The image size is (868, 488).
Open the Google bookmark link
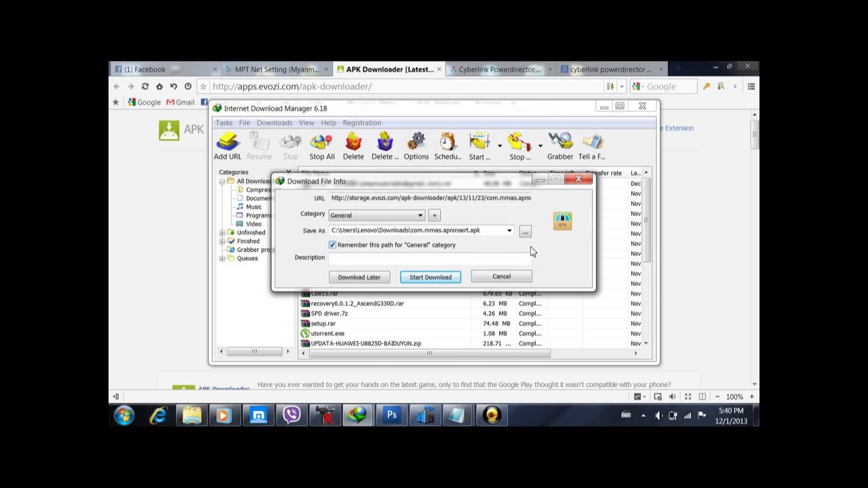(144, 102)
